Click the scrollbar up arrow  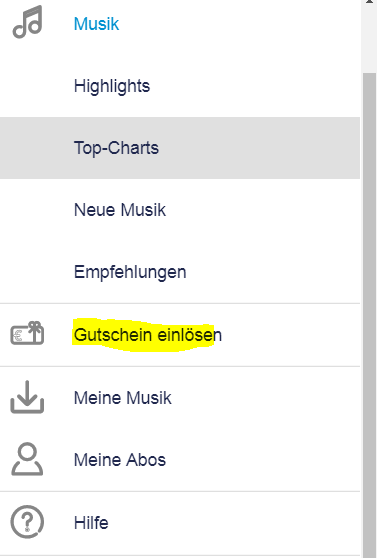tap(369, 2)
